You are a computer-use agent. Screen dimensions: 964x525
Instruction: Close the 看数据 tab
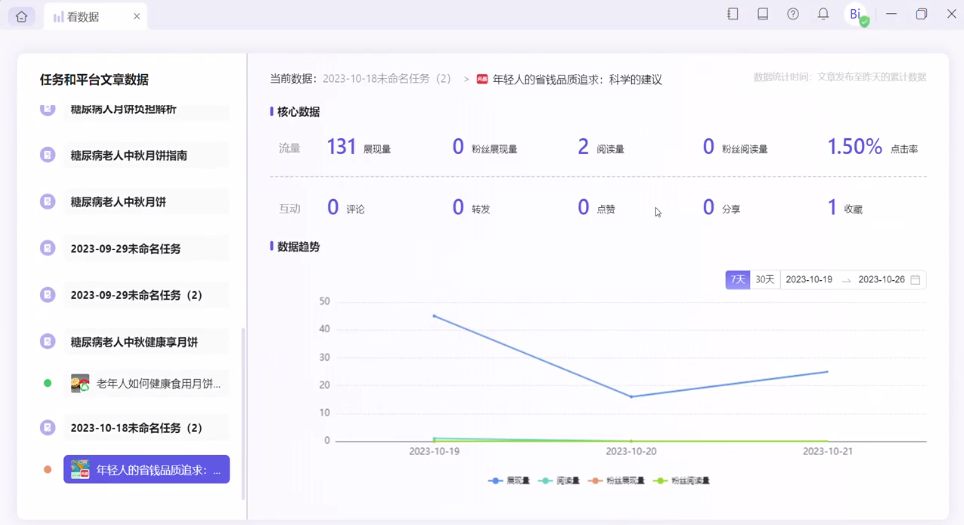click(136, 17)
